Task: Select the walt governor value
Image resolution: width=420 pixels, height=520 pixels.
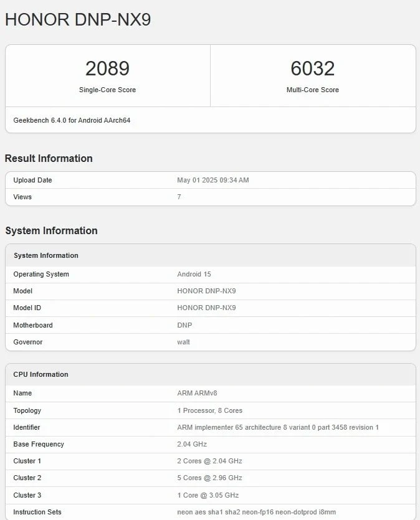Action: (x=183, y=343)
